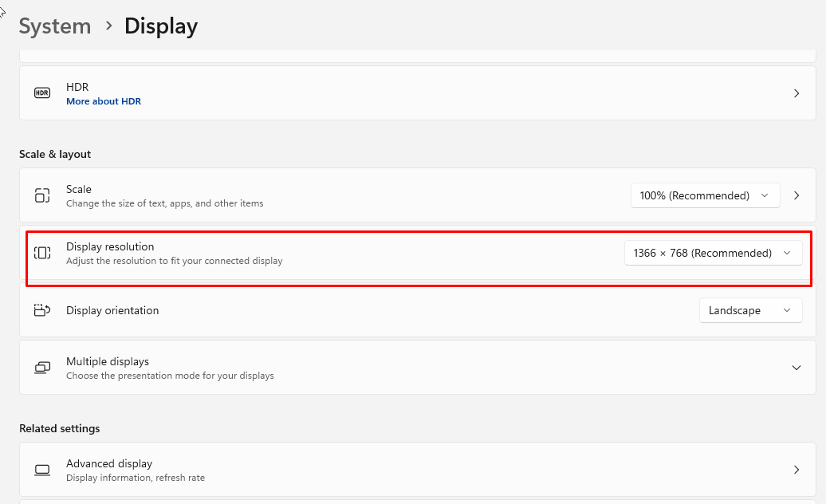The image size is (826, 504).
Task: Open the Display resolution dropdown
Action: [713, 253]
